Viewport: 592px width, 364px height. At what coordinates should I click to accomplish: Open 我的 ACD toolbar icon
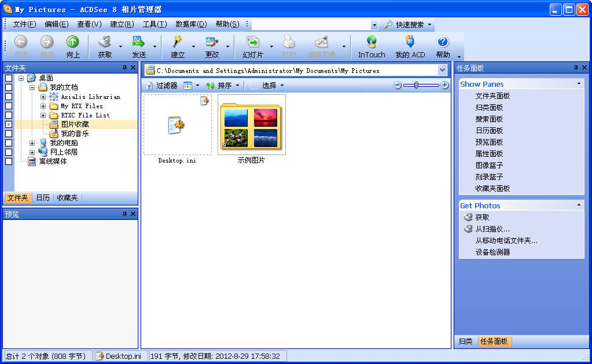click(x=410, y=42)
